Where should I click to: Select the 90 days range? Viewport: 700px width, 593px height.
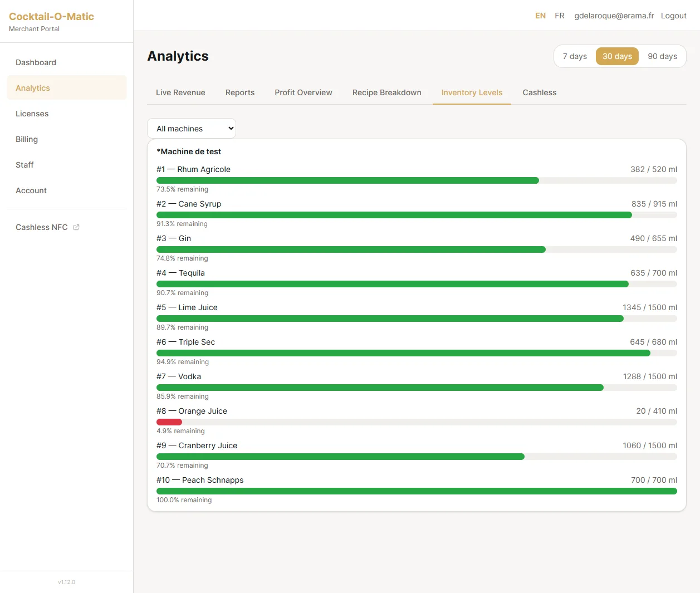coord(662,56)
